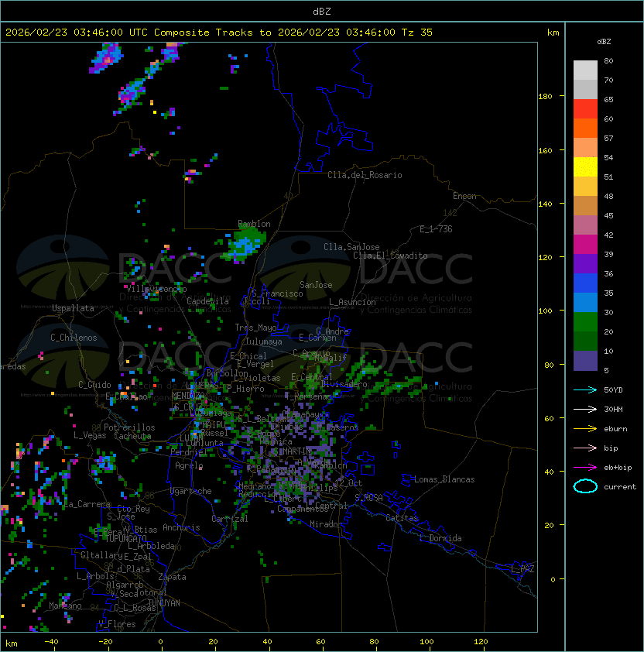644x652 pixels.
Task: Click the eb+bip magenta arrow legend icon
Action: click(x=585, y=468)
